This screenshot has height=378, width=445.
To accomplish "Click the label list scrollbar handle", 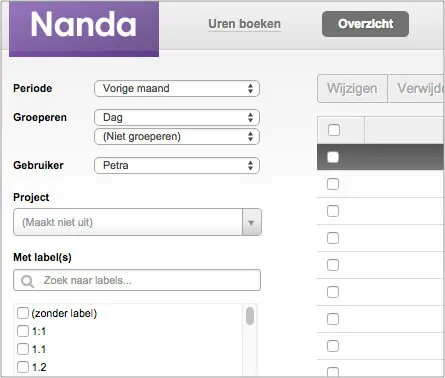I will pos(250,316).
